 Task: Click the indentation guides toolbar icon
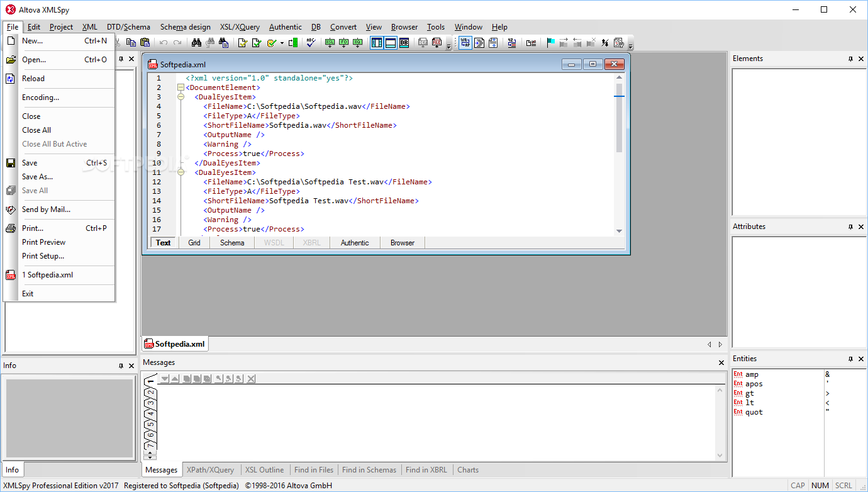(x=531, y=42)
